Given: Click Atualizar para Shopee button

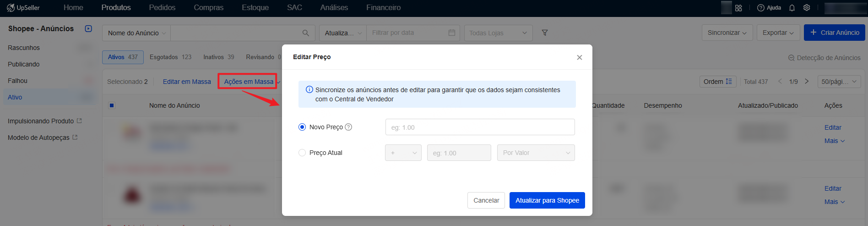Looking at the screenshot, I should tap(547, 200).
